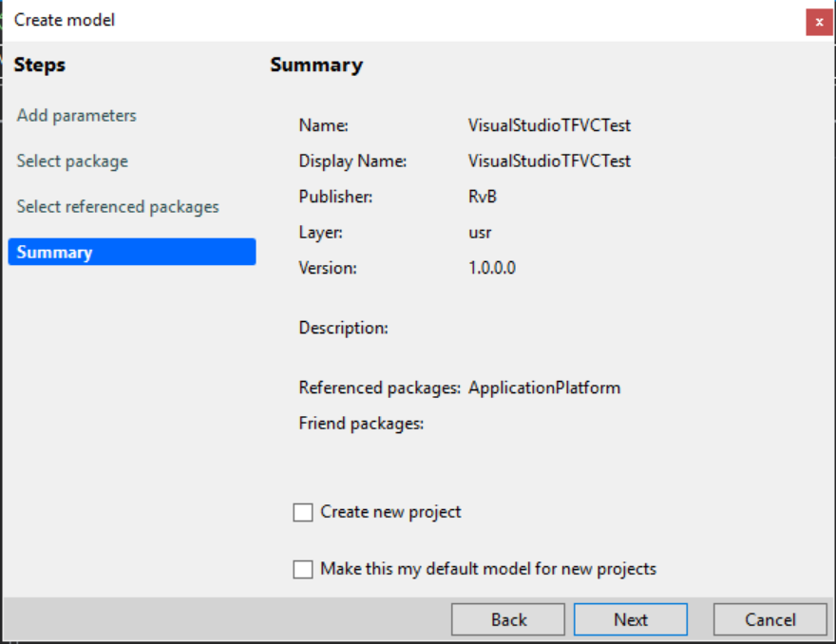
Task: Go to the Add parameters step
Action: [76, 116]
